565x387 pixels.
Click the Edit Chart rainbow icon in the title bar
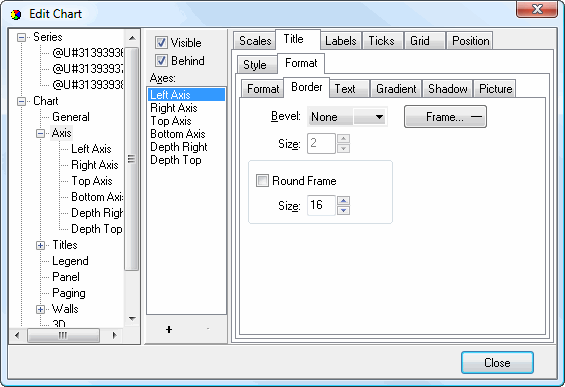pos(15,15)
